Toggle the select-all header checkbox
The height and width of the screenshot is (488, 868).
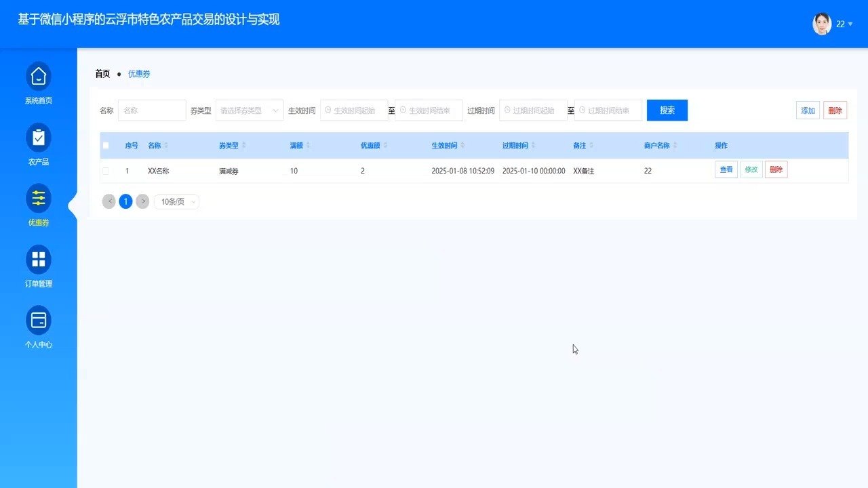[x=106, y=146]
